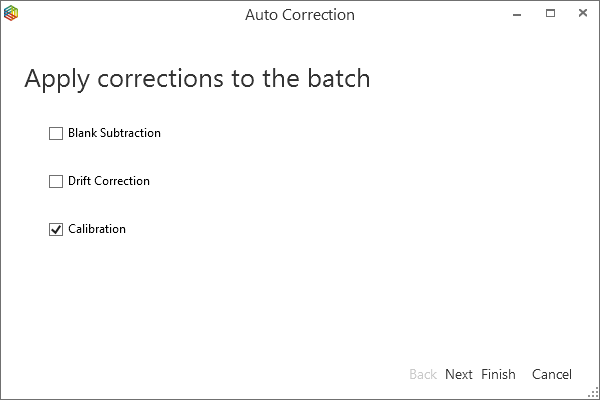Cancel the Auto Correction wizard

pos(552,374)
